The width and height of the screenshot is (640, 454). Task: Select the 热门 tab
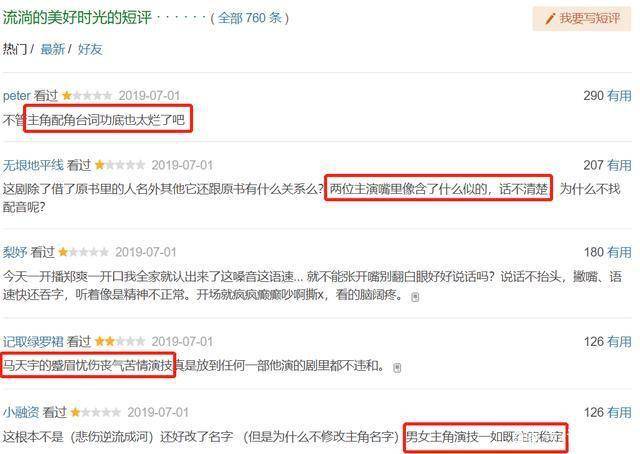(x=15, y=49)
